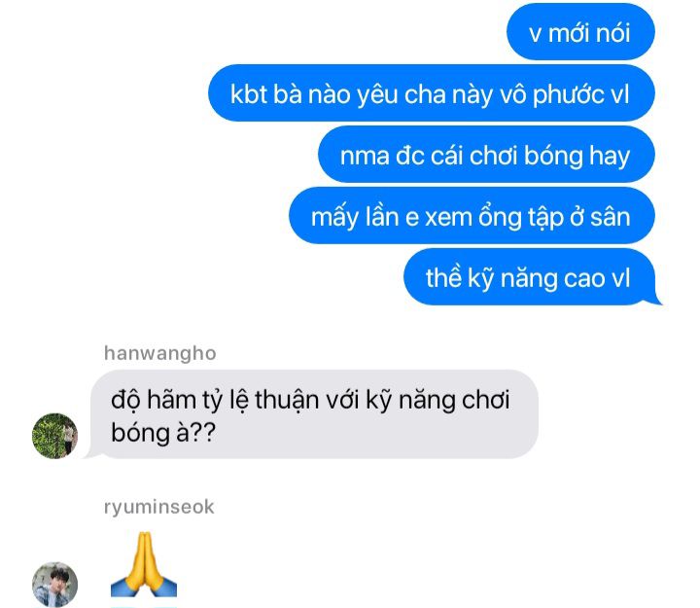
Task: Tap the hanwangho profile avatar
Action: [x=54, y=436]
